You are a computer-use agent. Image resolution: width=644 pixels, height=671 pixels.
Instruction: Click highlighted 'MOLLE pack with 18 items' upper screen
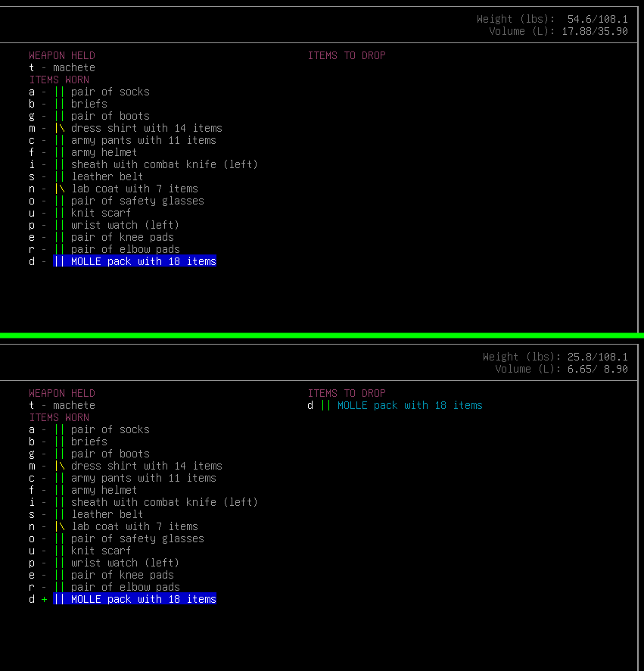coord(135,261)
